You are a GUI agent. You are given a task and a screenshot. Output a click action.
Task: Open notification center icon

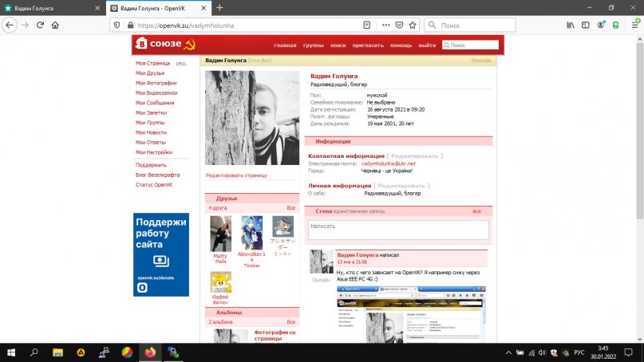(628, 352)
